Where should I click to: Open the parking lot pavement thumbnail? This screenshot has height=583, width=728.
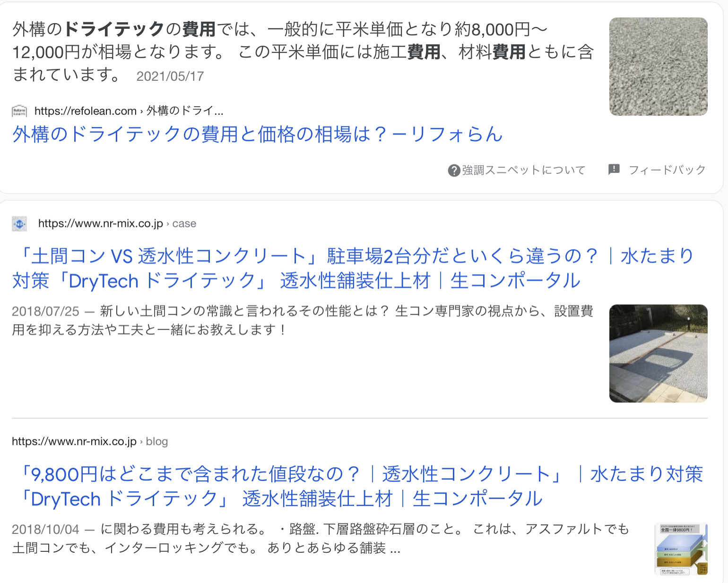point(659,353)
